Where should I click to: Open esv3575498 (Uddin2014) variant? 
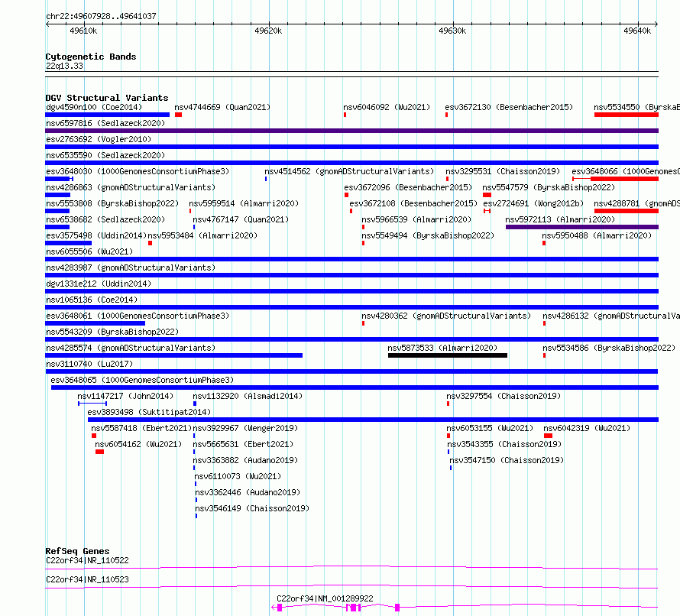(97, 235)
